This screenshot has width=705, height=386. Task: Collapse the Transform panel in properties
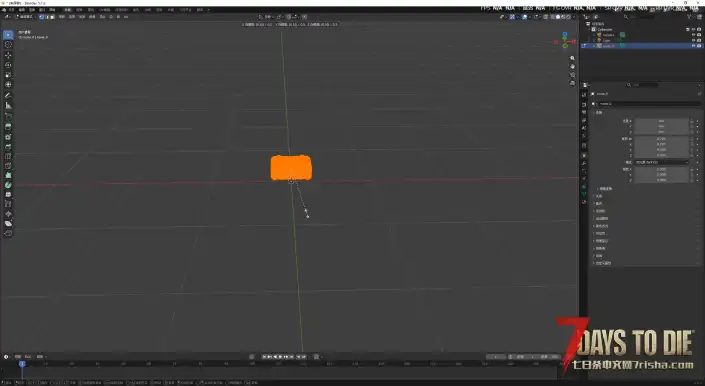[598, 112]
